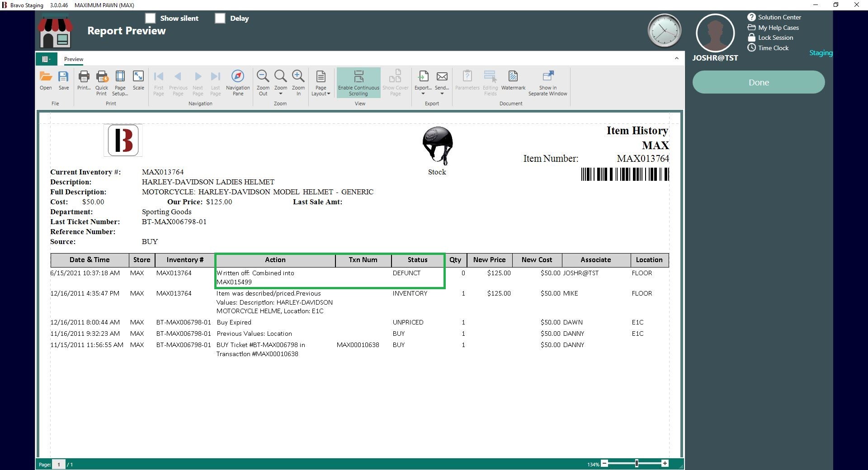Screen dimensions: 868x470
Task: Click the Staging label
Action: 821,53
